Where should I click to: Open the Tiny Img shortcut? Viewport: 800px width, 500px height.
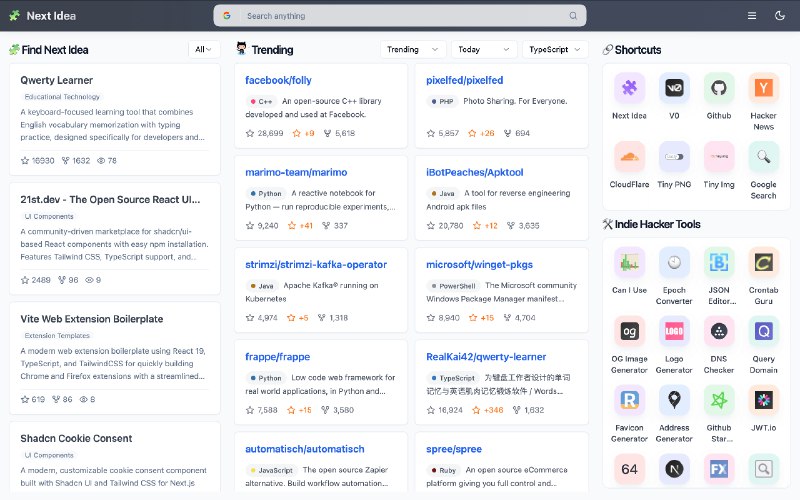pos(718,157)
